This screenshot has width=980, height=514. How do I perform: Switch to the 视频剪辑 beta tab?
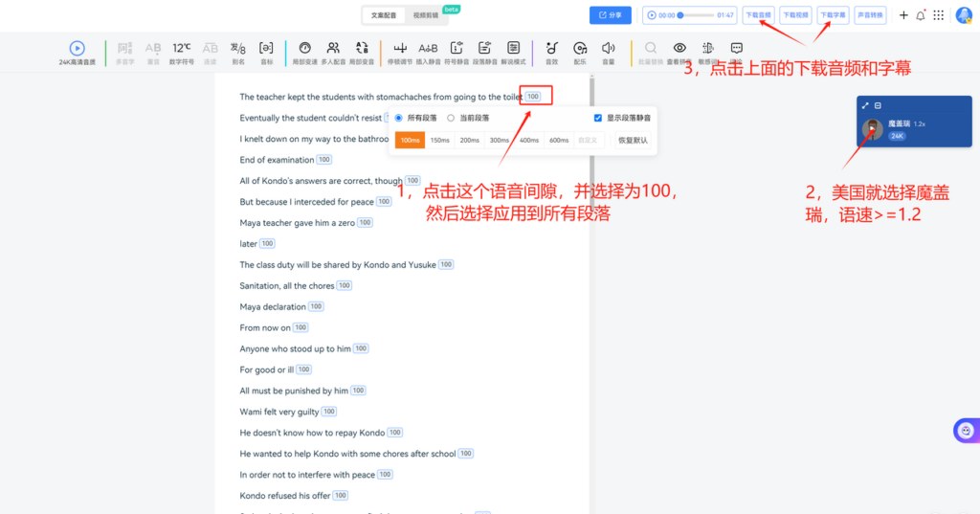(426, 15)
